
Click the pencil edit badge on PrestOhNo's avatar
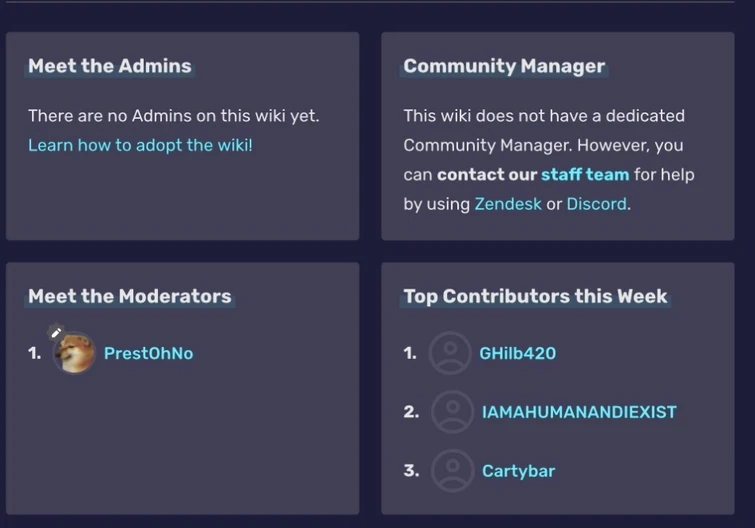56,332
